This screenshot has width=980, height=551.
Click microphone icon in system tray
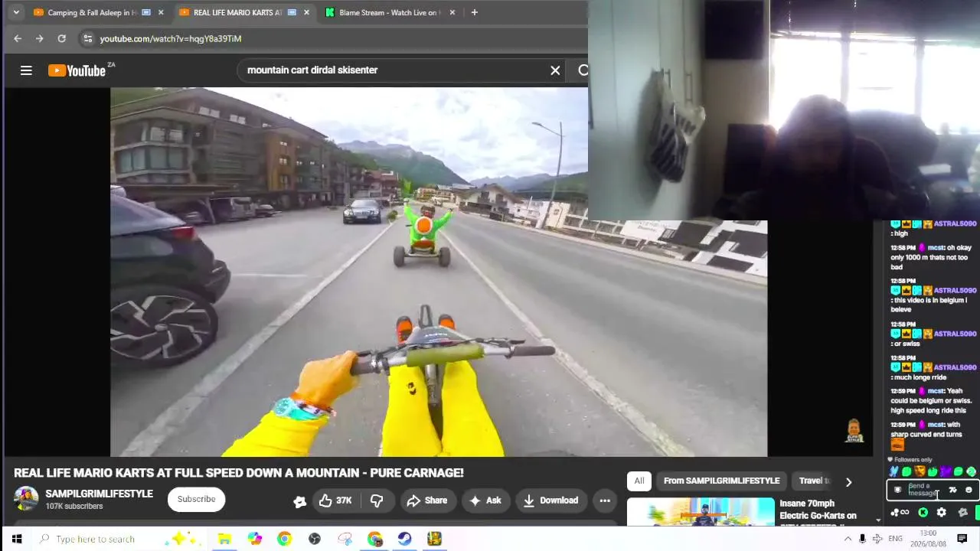coord(862,539)
